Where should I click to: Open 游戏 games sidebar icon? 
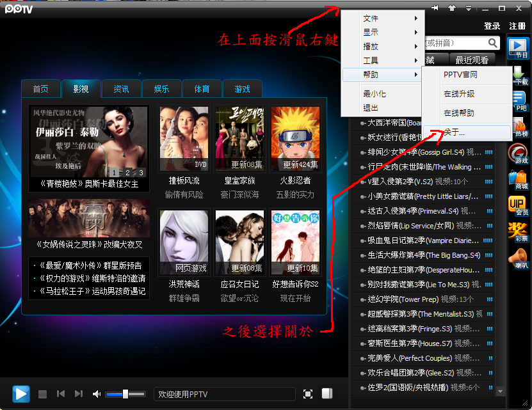coord(519,154)
